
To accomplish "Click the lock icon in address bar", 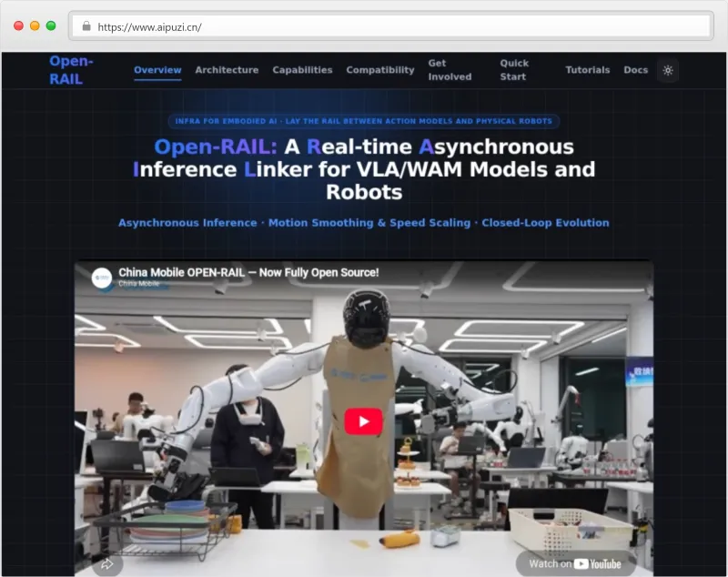I will coord(86,26).
